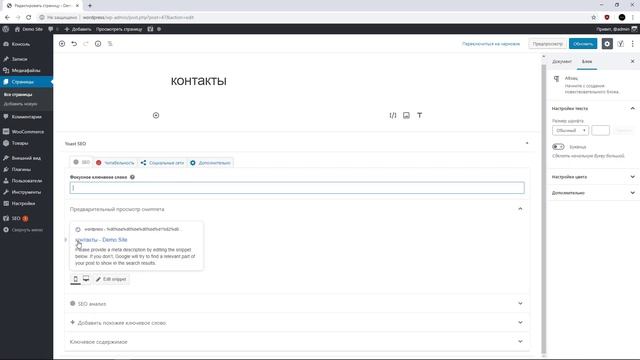
Task: Toggle the Drop cap switch
Action: pyautogui.click(x=558, y=147)
